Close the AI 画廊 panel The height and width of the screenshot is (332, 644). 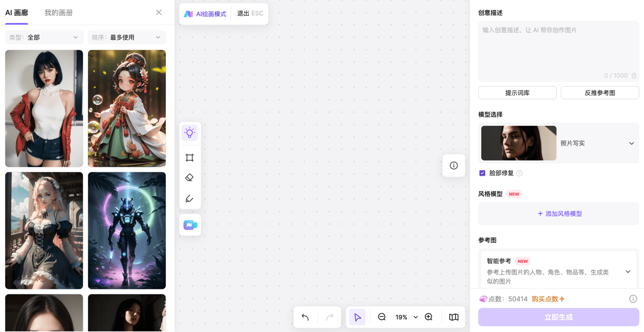[x=159, y=12]
